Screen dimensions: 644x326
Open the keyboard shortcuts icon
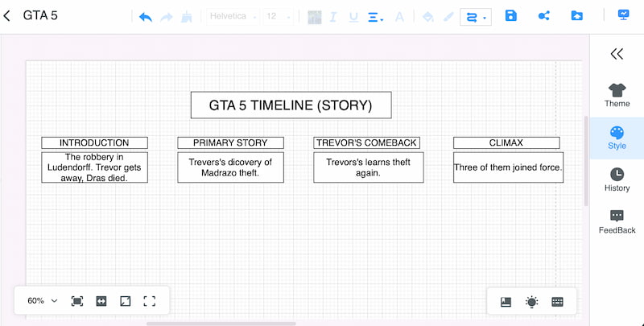pos(557,302)
